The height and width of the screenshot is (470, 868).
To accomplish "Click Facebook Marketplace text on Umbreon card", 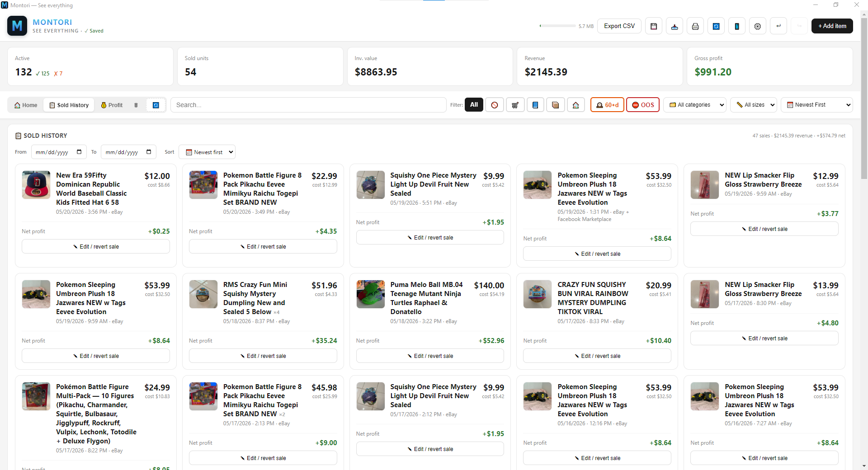I will [x=584, y=219].
